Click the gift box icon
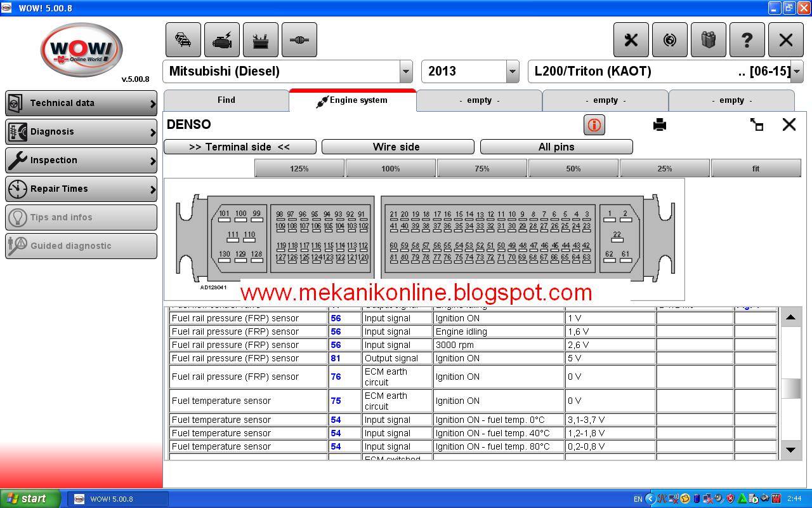812x508 pixels. [709, 39]
